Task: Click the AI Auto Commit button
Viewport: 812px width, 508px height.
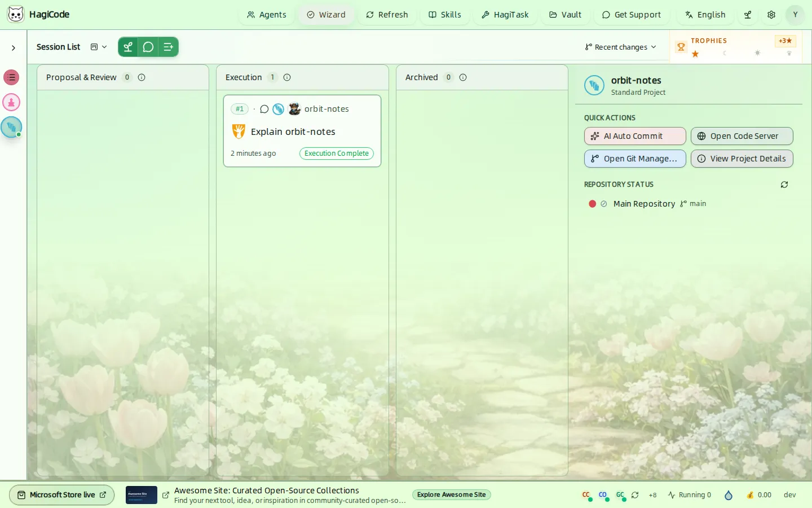Action: (x=635, y=136)
